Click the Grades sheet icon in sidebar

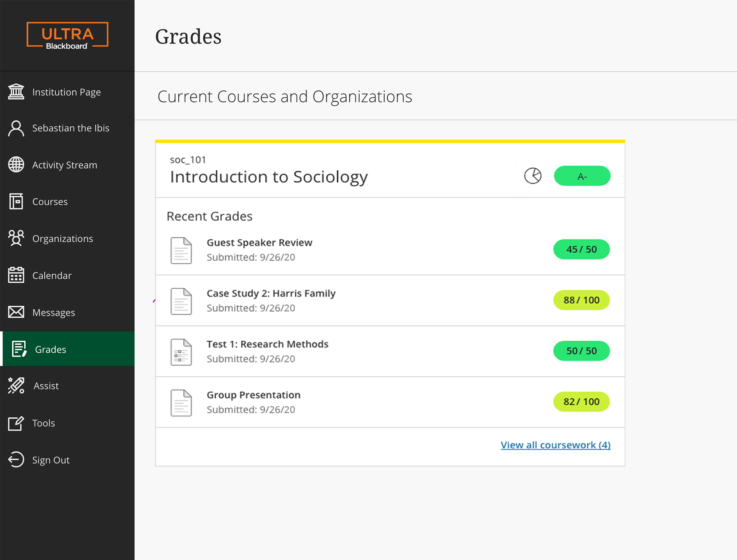[19, 349]
